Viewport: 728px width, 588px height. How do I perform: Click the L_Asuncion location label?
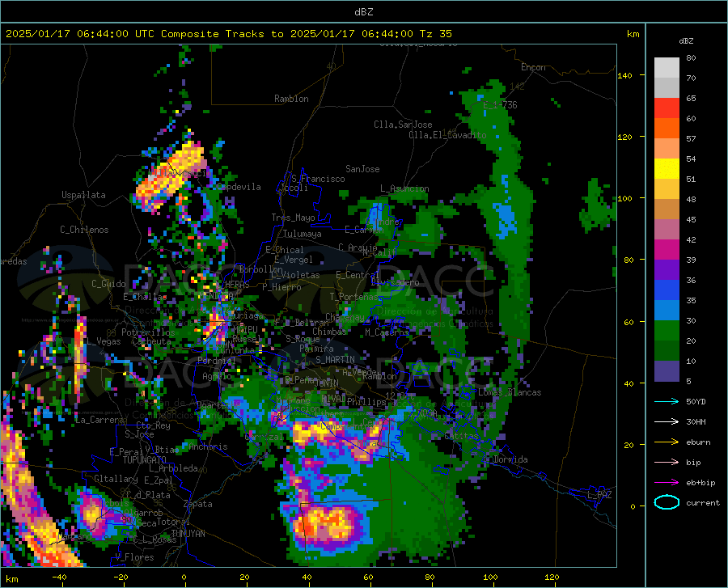[405, 188]
